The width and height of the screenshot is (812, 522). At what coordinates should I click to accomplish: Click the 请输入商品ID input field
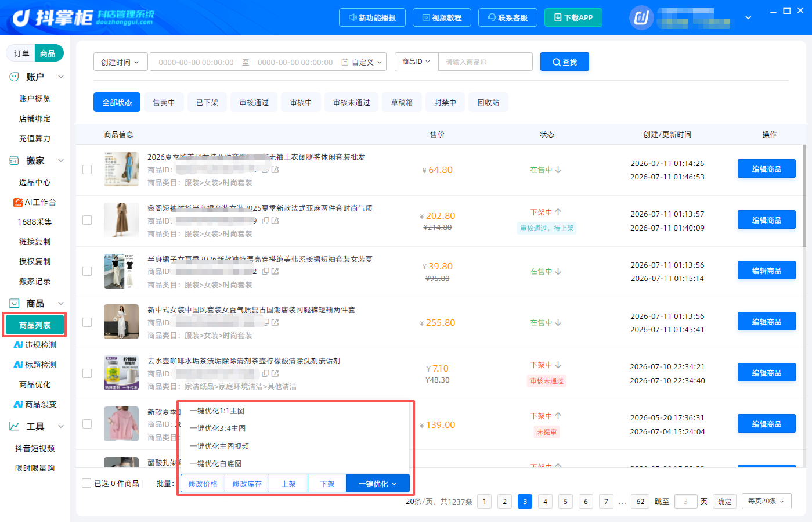pyautogui.click(x=485, y=62)
